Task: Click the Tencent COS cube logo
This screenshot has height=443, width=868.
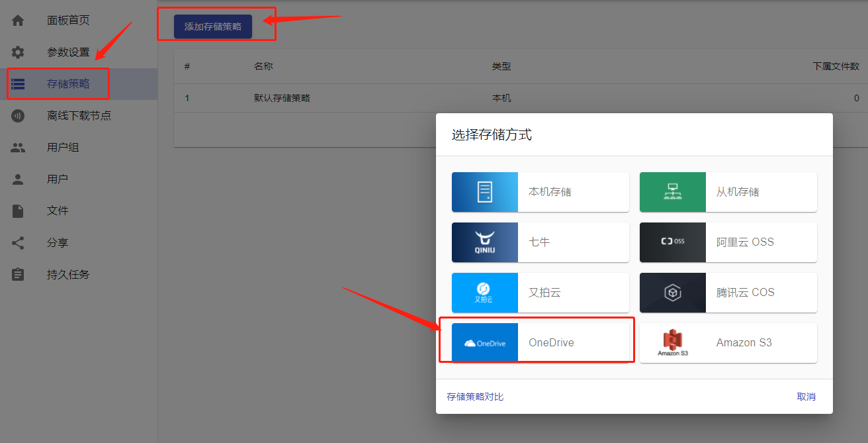Action: tap(673, 293)
